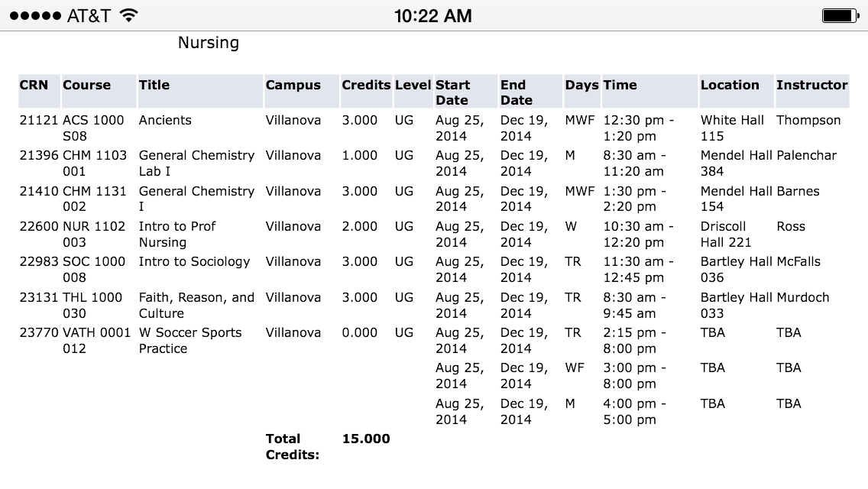Tap the Credits column header
868x489 pixels.
click(366, 85)
